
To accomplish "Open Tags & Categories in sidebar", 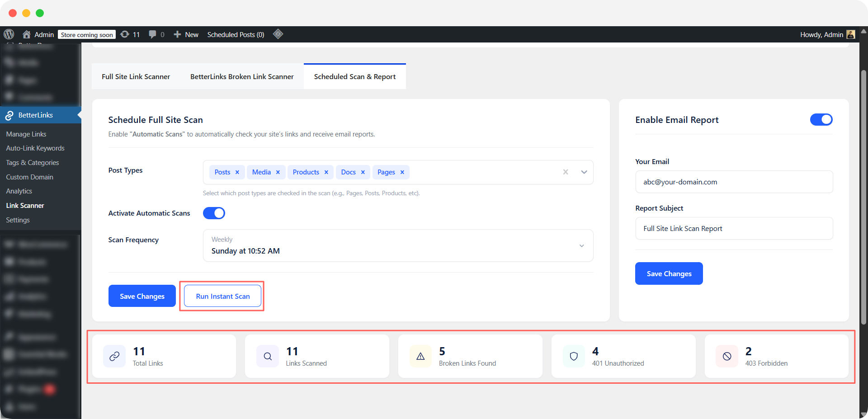I will pos(33,163).
